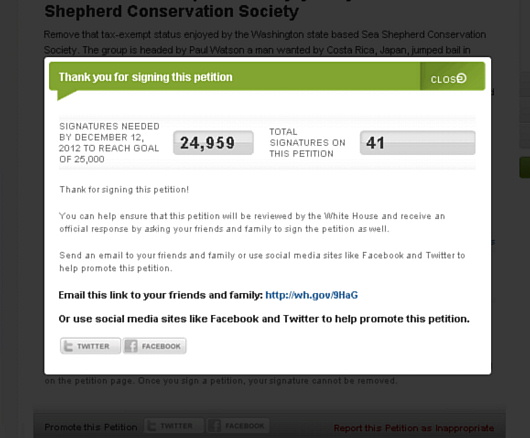The width and height of the screenshot is (530, 438).
Task: Click the 'Total signatures on this petition' label
Action: 307,143
